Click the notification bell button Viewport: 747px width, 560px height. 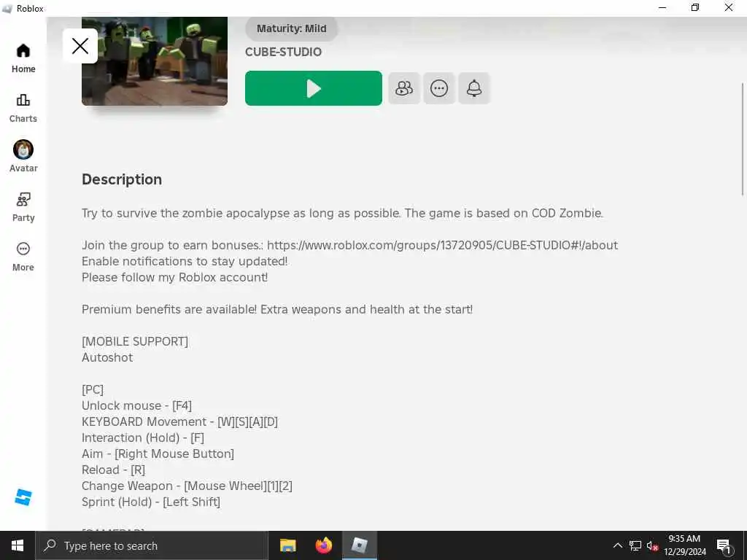pyautogui.click(x=474, y=88)
